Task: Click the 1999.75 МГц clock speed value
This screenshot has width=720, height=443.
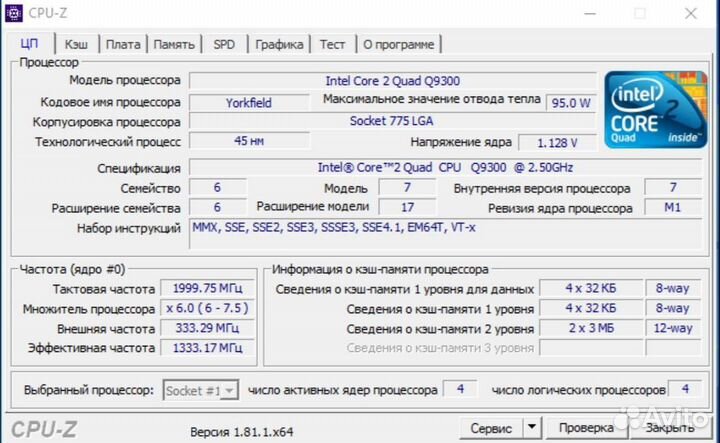Action: 208,288
